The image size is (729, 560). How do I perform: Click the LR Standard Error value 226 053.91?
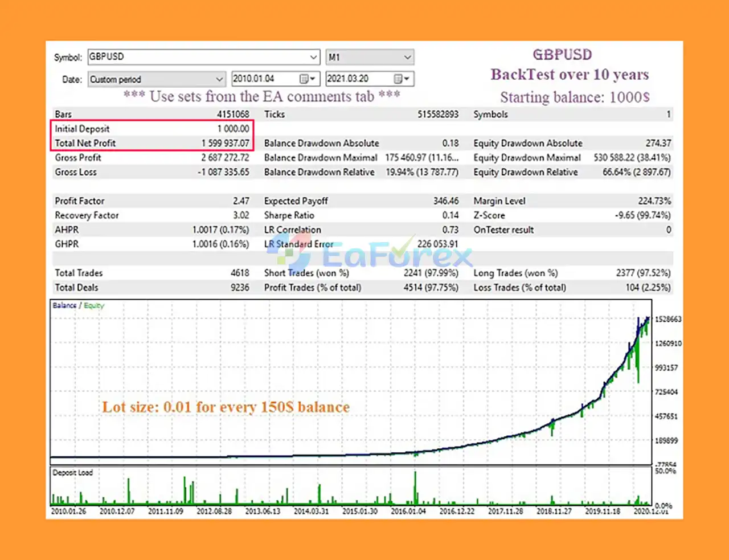pos(437,244)
